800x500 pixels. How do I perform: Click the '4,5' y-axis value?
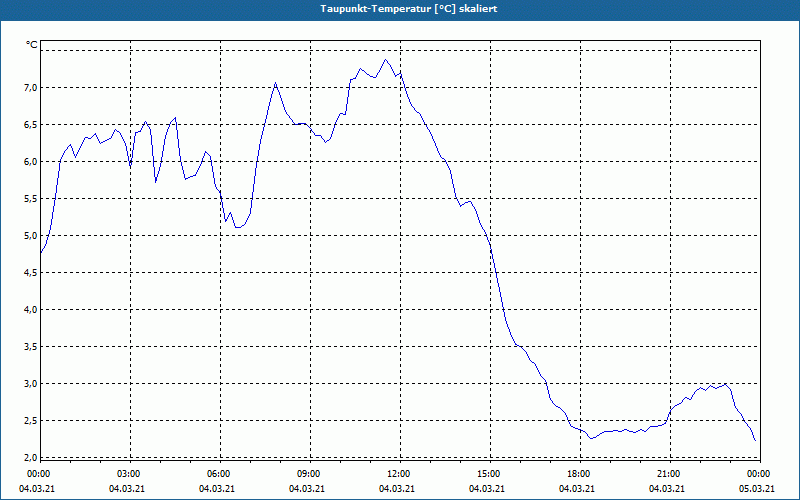pos(31,272)
